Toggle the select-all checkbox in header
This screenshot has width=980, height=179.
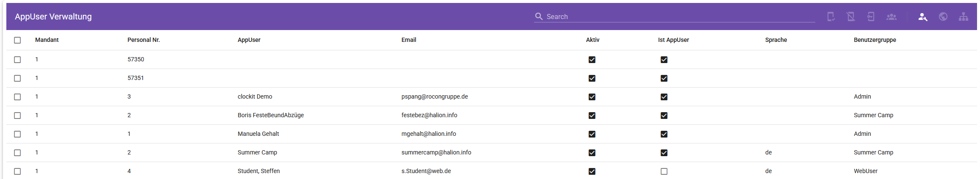pyautogui.click(x=17, y=40)
